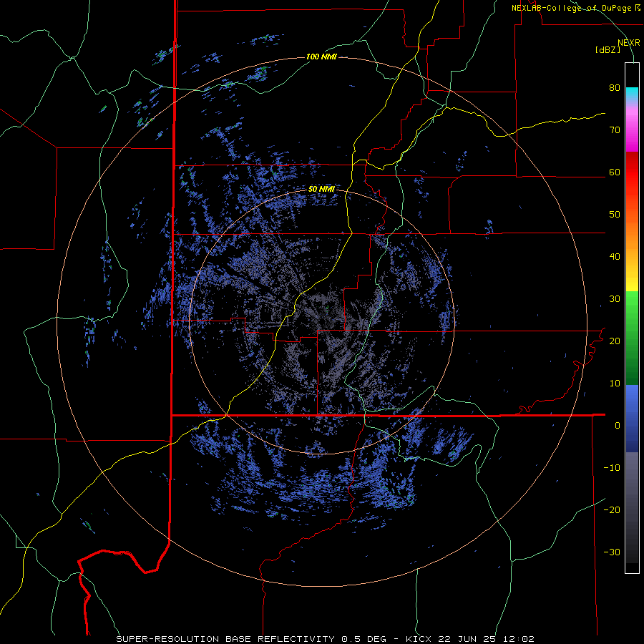Click the SUPER-RESOLUTION BASE REFLECTIVITY caption text
Viewport: 644px width, 644px height.
click(225, 639)
